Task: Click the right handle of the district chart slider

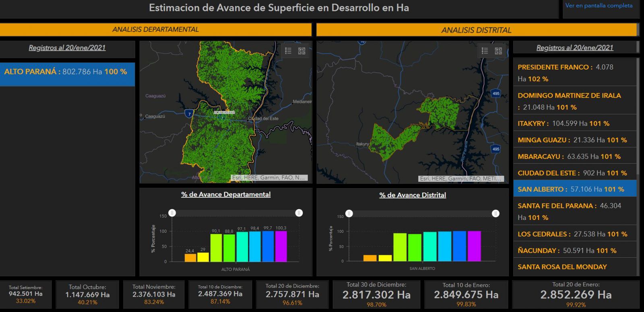Action: pos(496,213)
